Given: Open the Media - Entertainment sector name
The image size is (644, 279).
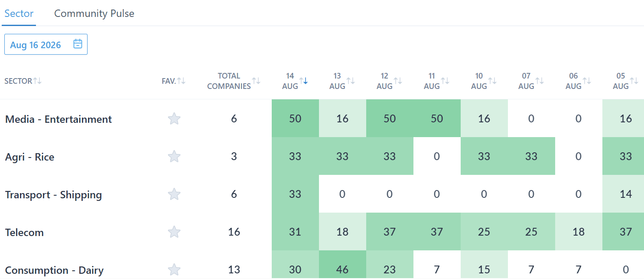Looking at the screenshot, I should tap(59, 119).
